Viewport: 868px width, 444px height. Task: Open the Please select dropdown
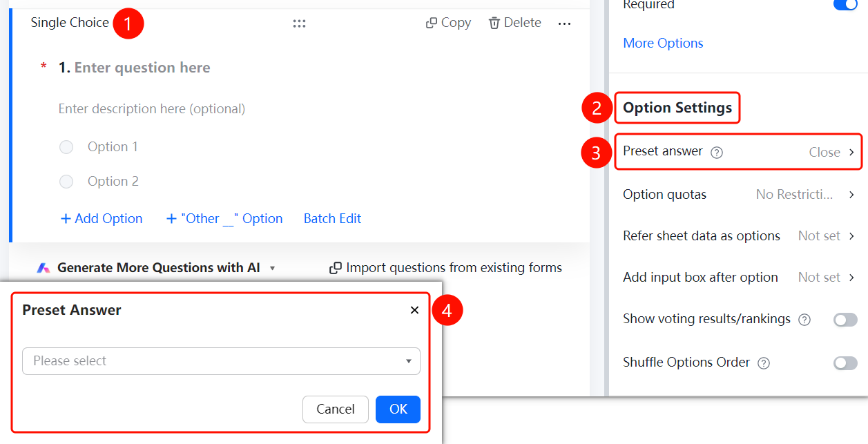point(221,361)
